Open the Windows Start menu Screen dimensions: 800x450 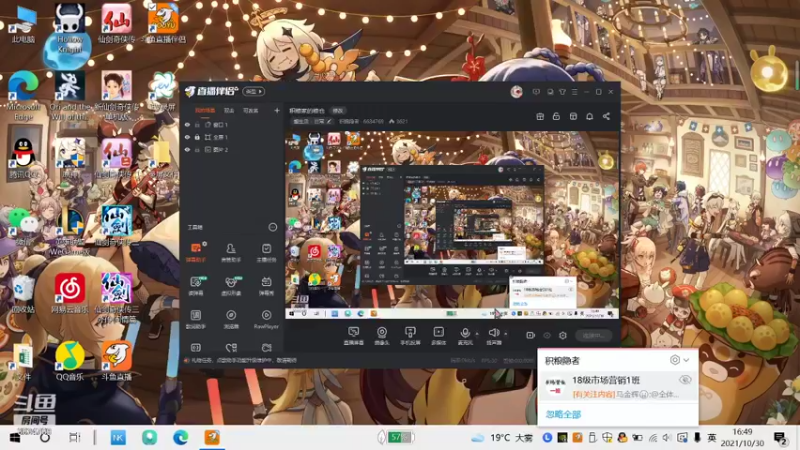[14, 438]
